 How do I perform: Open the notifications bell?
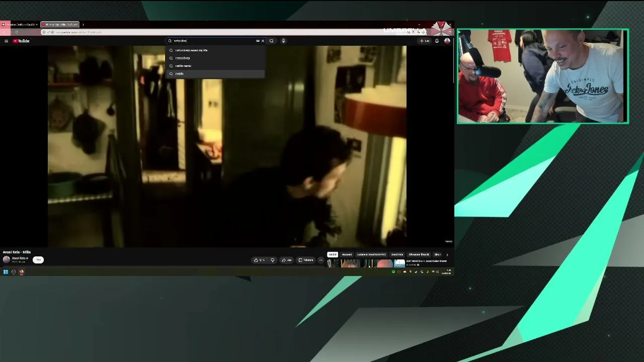pyautogui.click(x=437, y=41)
